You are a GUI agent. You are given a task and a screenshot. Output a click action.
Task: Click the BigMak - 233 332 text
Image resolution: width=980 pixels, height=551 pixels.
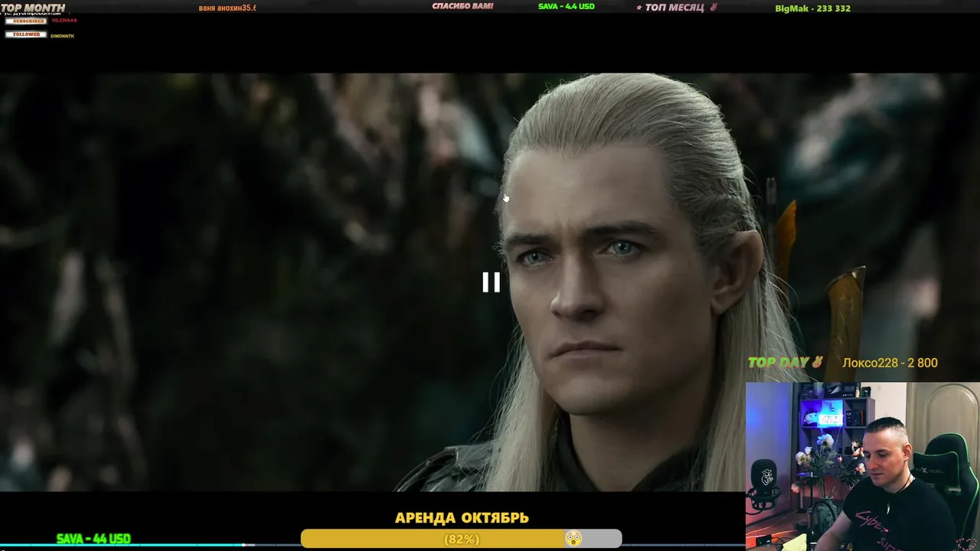coord(812,8)
